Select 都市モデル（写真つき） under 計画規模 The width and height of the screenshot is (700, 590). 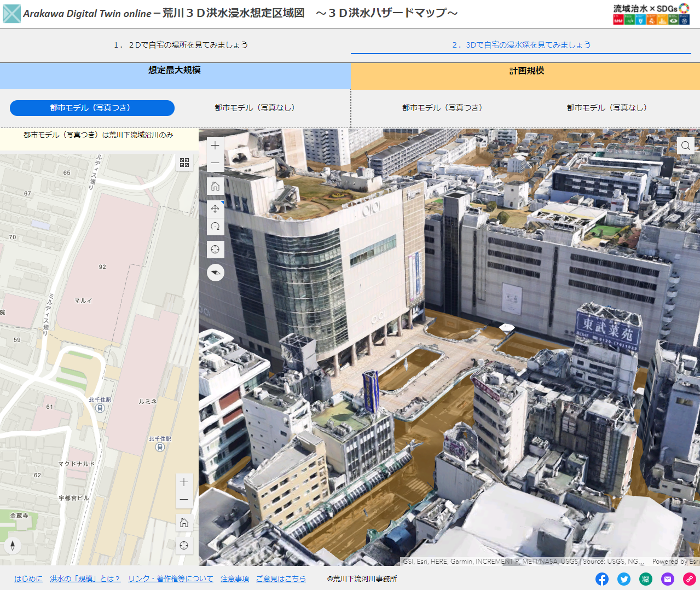tap(442, 108)
